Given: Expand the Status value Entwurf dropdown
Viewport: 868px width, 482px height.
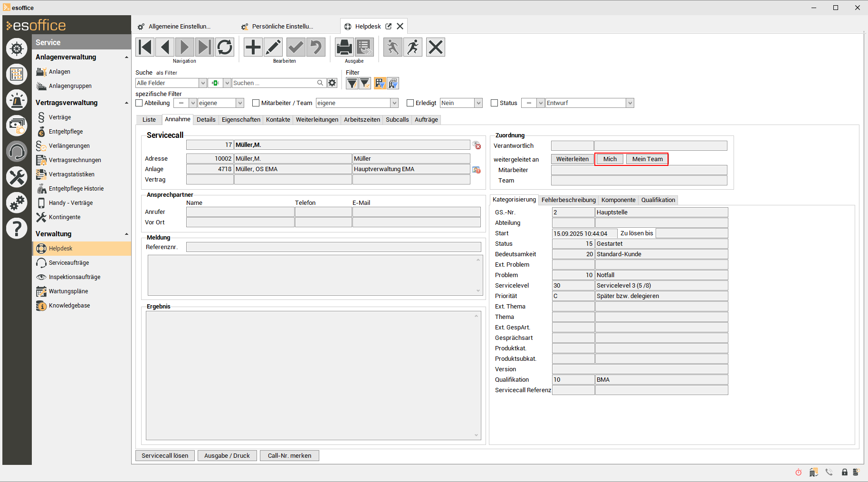Looking at the screenshot, I should [630, 103].
